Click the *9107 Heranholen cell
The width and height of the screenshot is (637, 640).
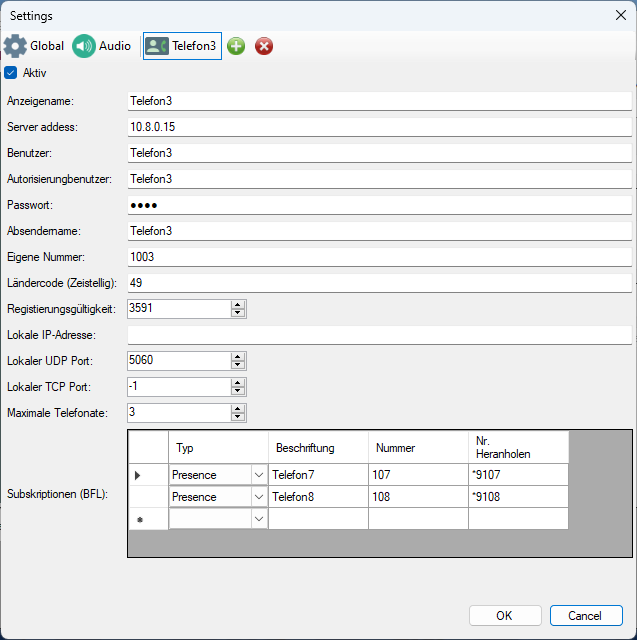pyautogui.click(x=519, y=475)
